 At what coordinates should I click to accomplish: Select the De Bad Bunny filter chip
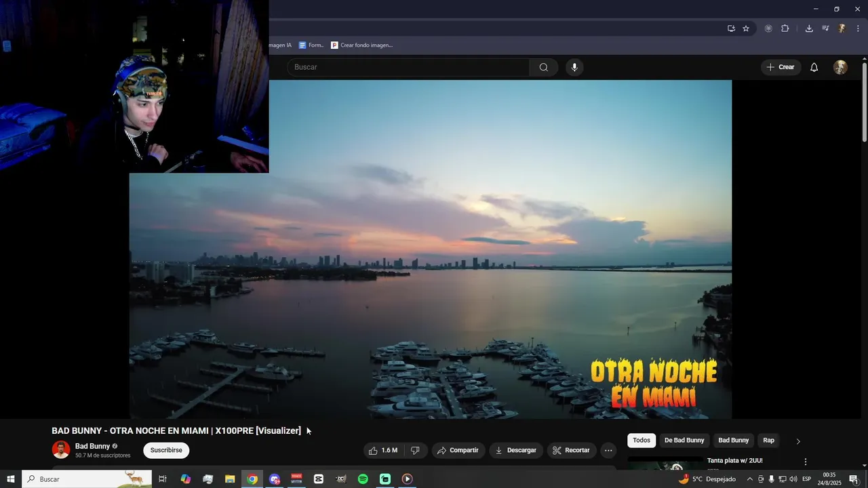pyautogui.click(x=684, y=441)
